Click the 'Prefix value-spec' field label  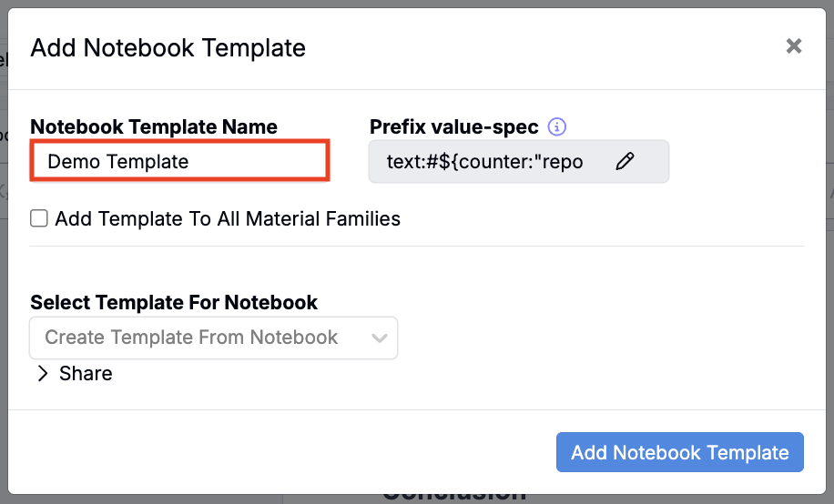pyautogui.click(x=454, y=127)
